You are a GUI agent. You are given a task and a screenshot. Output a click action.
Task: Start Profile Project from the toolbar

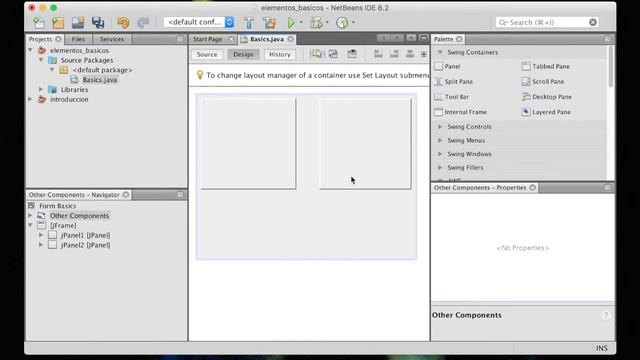click(x=342, y=22)
